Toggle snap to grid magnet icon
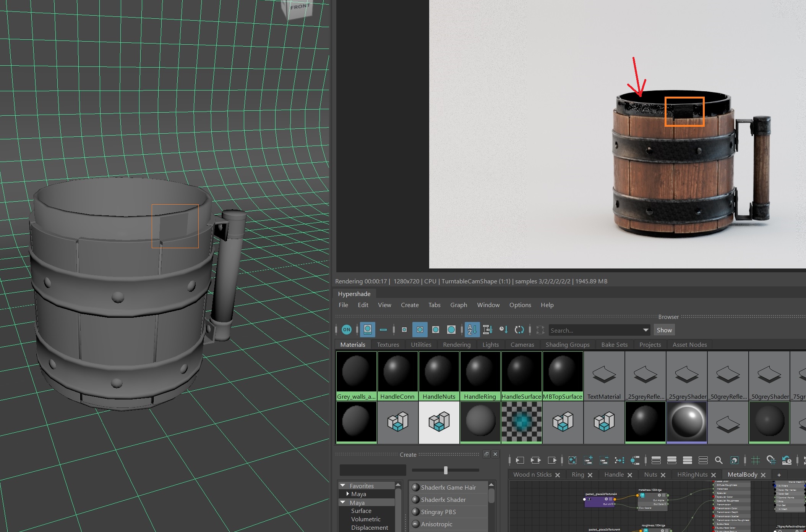The width and height of the screenshot is (806, 532). pos(771,460)
